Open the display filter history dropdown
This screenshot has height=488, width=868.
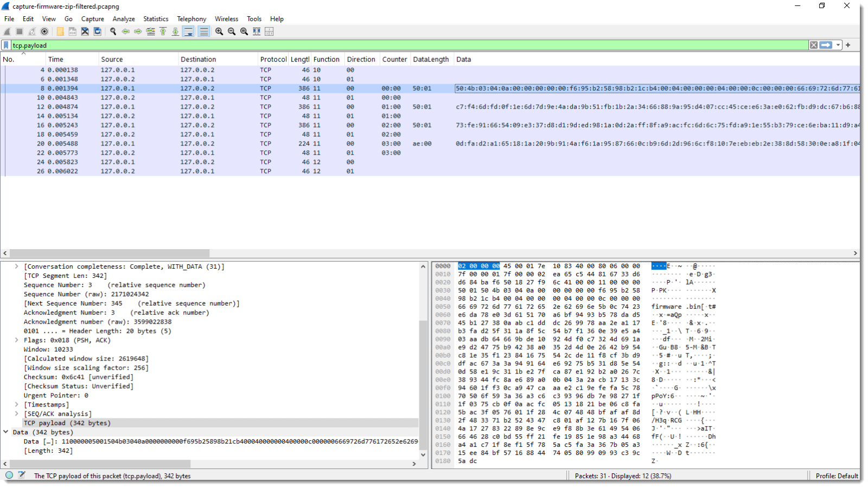tap(838, 45)
